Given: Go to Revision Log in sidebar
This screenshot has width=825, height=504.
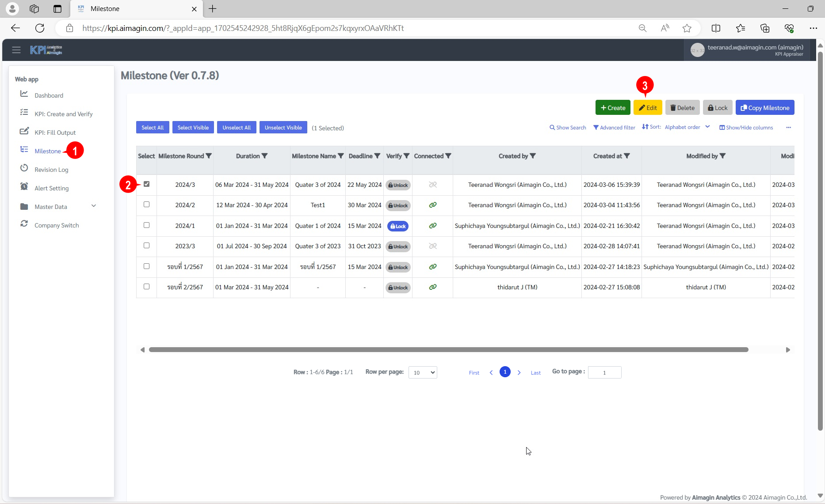Looking at the screenshot, I should pos(51,170).
